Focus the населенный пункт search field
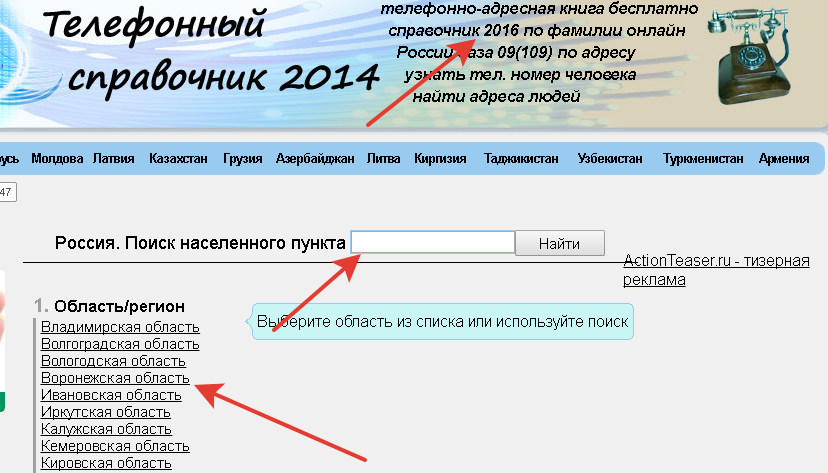 click(x=432, y=243)
